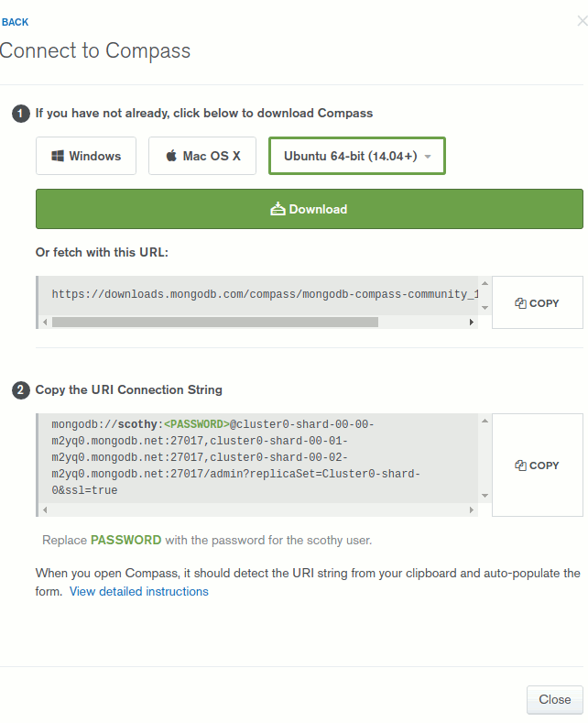
Task: Select the Windows platform option
Action: tap(86, 156)
